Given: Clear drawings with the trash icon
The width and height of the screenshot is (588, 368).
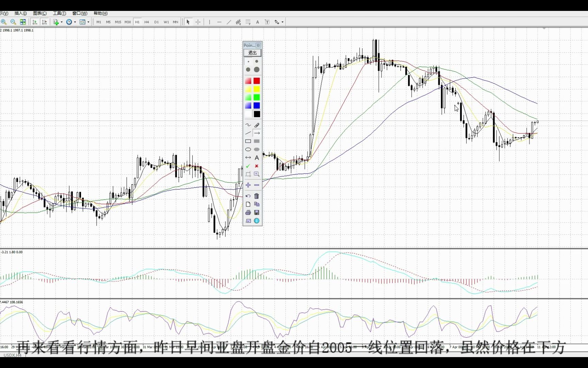Looking at the screenshot, I should 257,196.
